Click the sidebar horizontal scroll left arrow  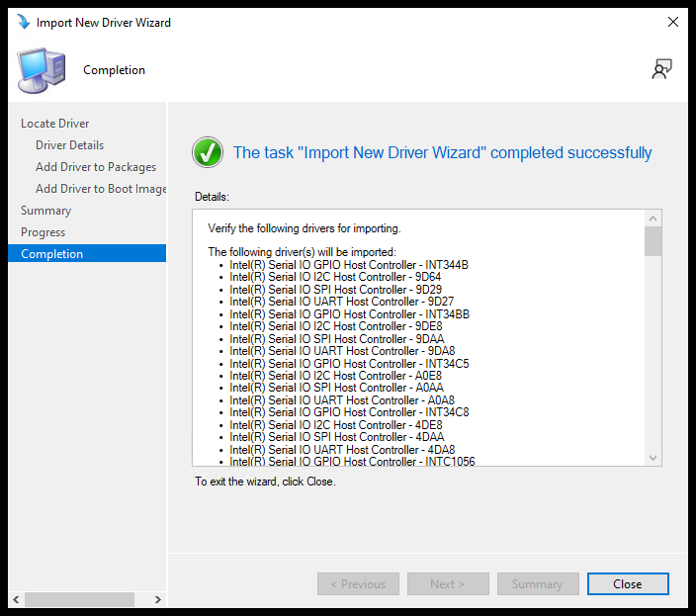(16, 599)
